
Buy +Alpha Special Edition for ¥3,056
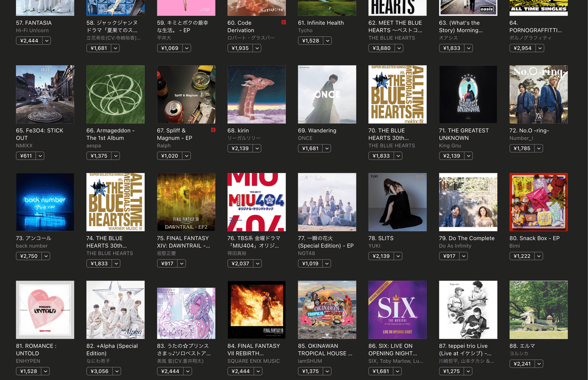[x=99, y=371]
